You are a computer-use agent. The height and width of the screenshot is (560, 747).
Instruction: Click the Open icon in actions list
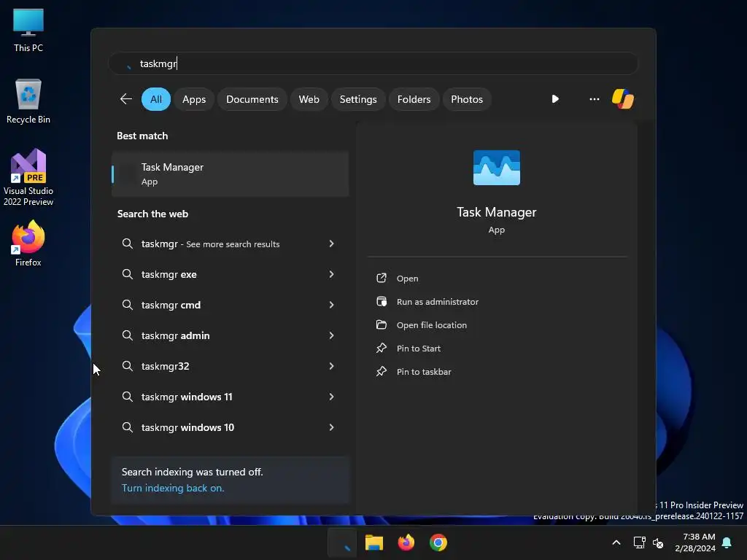point(381,278)
